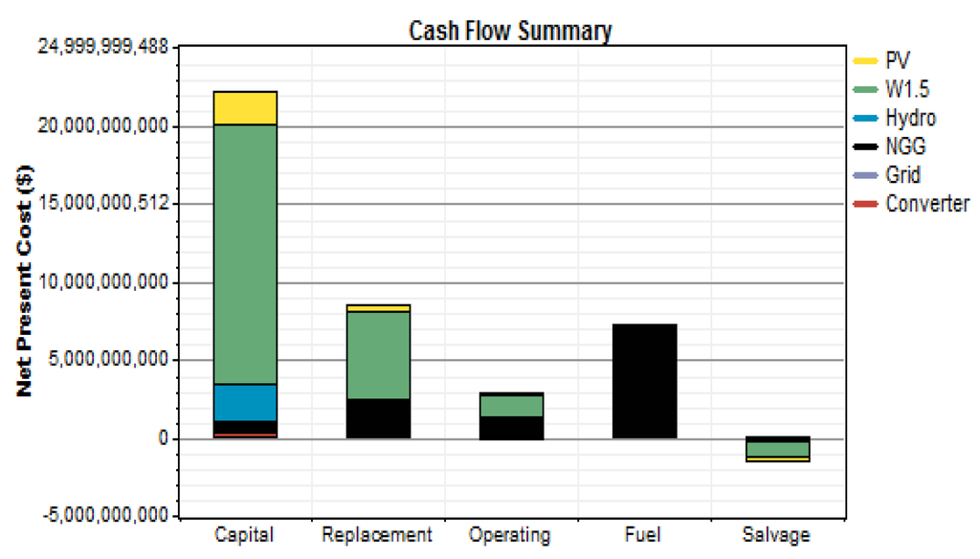Click the 'W1.5' legend label

(907, 89)
